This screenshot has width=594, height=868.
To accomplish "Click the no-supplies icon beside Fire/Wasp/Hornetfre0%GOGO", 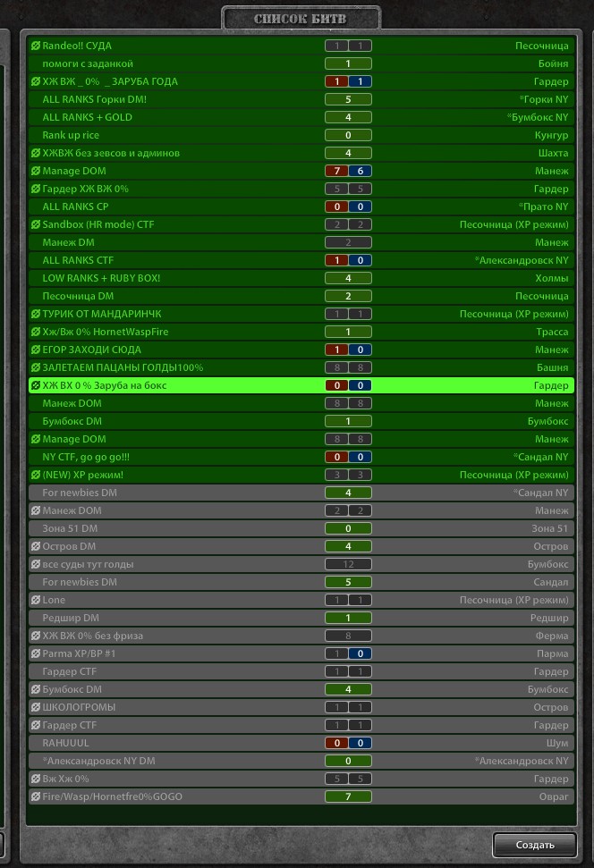I will [x=36, y=796].
